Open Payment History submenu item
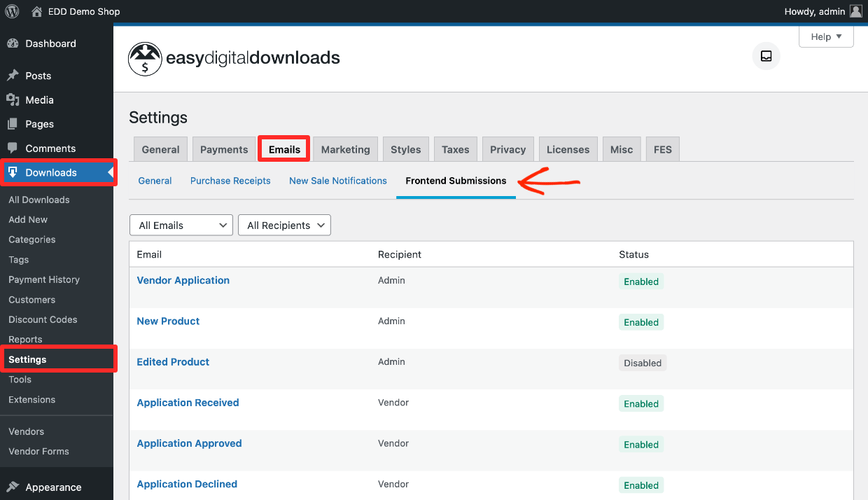868x500 pixels. click(x=44, y=279)
